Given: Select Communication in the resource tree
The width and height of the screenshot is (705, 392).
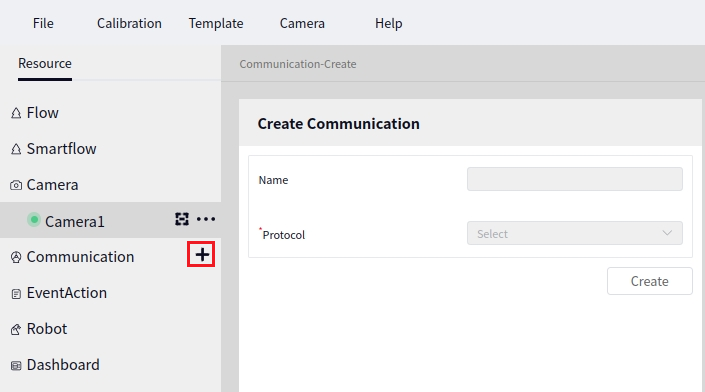Looking at the screenshot, I should tap(80, 257).
